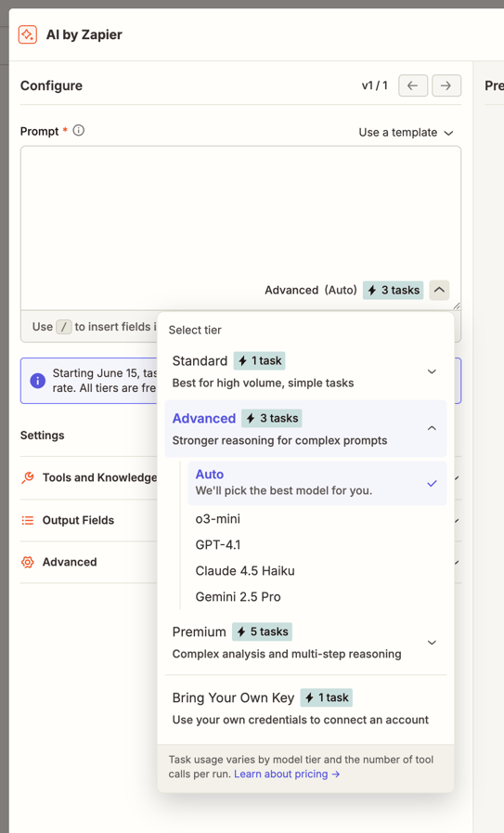Click the AI by Zapier app icon
The height and width of the screenshot is (833, 504).
(x=28, y=34)
